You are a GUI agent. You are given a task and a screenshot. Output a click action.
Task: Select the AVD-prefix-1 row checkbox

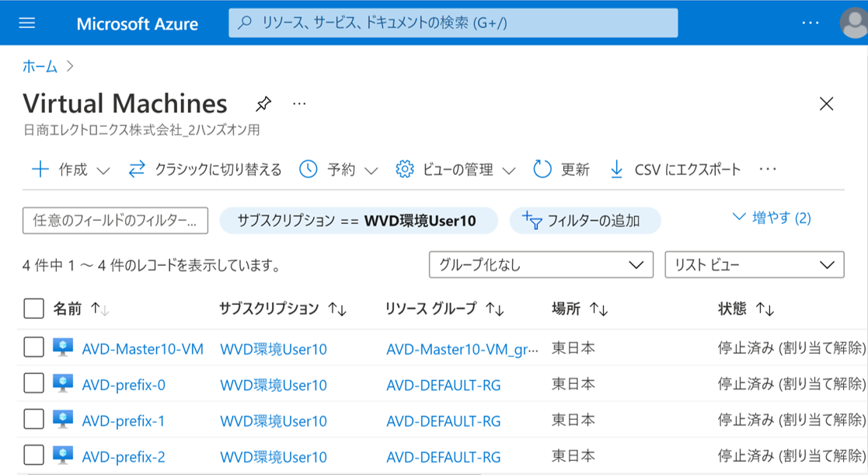pyautogui.click(x=33, y=421)
